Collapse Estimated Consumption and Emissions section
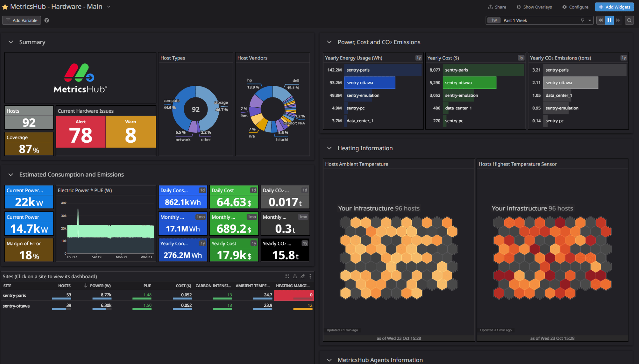Screen dimensions: 639x364 (11, 175)
